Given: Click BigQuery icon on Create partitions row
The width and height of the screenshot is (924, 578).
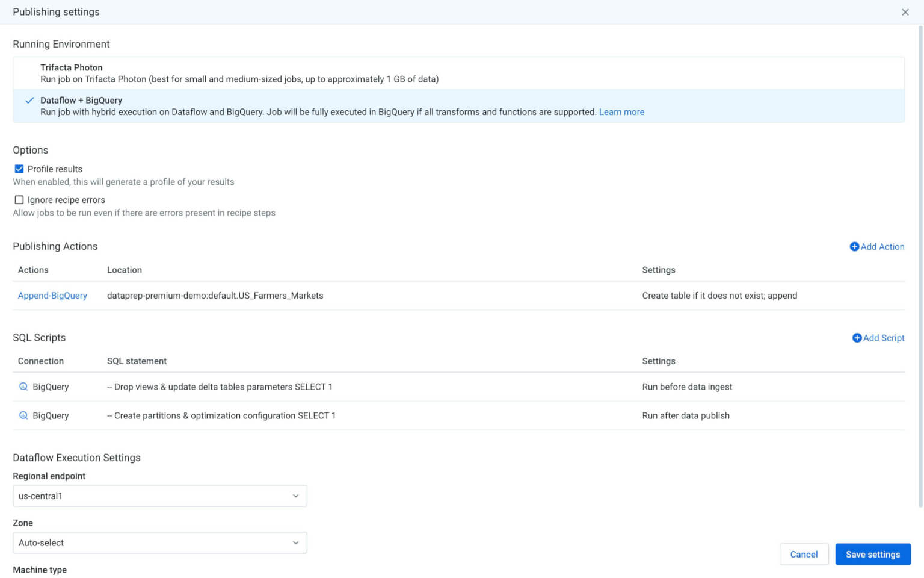Looking at the screenshot, I should [x=23, y=415].
